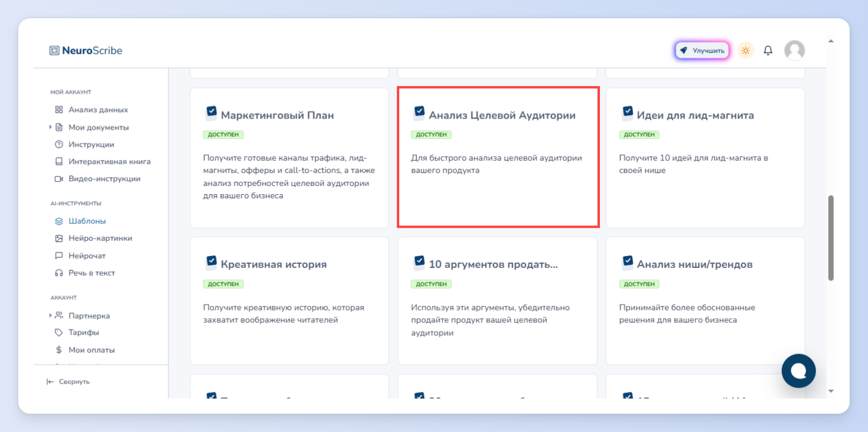Click Доступен badge on Анализ ниши/трендов
This screenshot has height=432, width=868.
pyautogui.click(x=639, y=284)
